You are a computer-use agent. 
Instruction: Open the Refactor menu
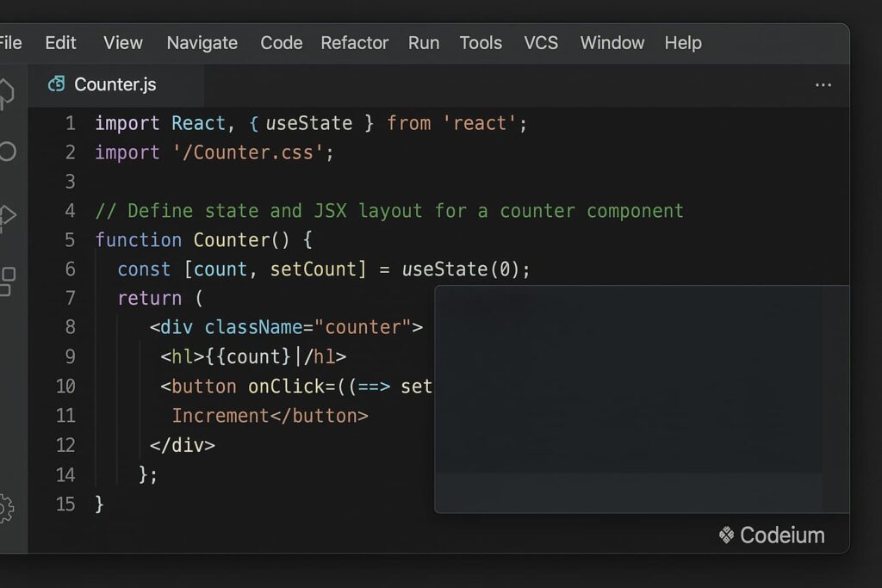pos(354,43)
